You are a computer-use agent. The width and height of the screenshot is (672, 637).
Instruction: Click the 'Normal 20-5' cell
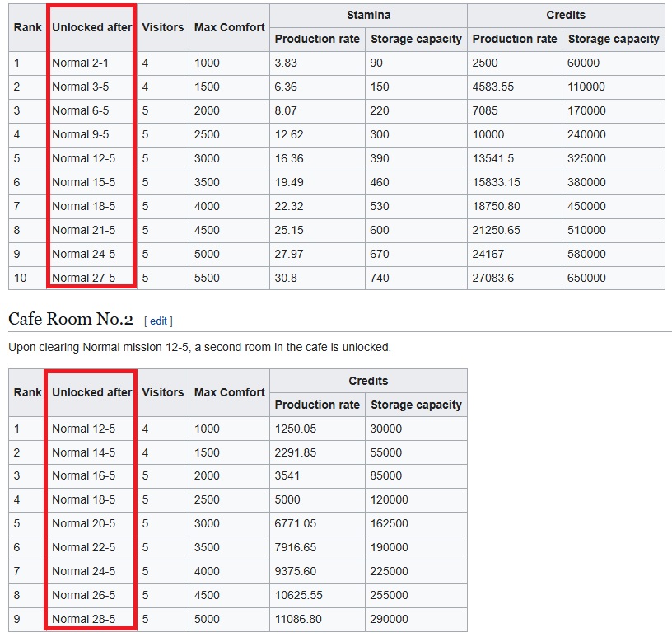pos(83,524)
